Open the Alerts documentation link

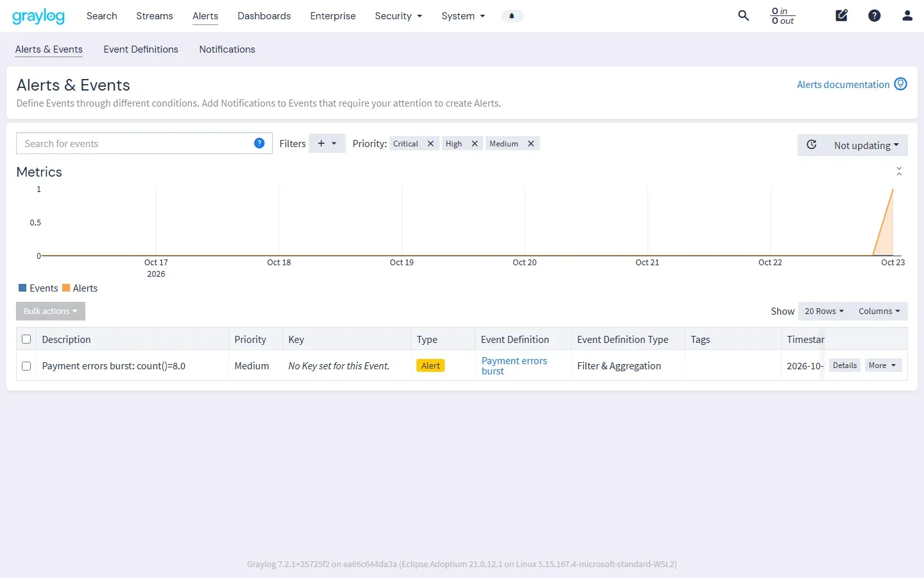click(x=843, y=85)
